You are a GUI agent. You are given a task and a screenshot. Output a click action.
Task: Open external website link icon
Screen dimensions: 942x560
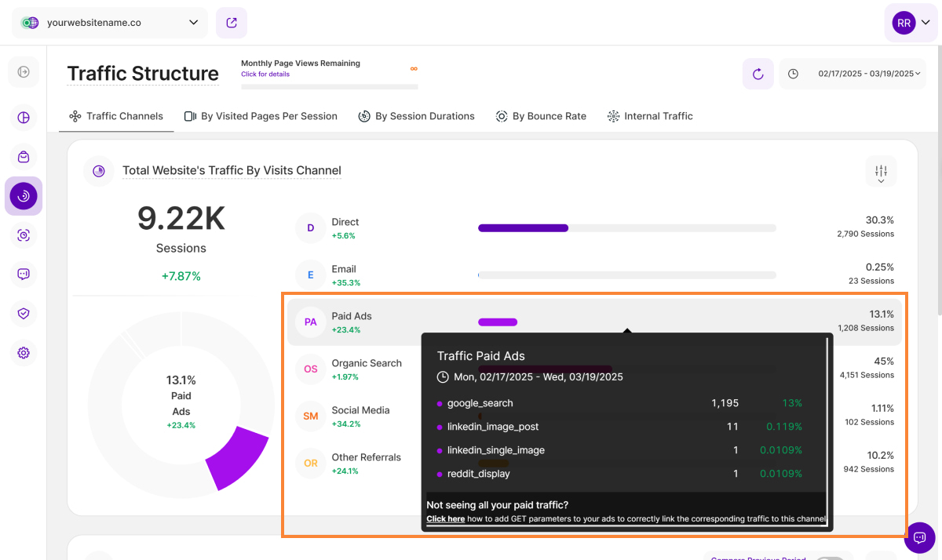click(232, 23)
